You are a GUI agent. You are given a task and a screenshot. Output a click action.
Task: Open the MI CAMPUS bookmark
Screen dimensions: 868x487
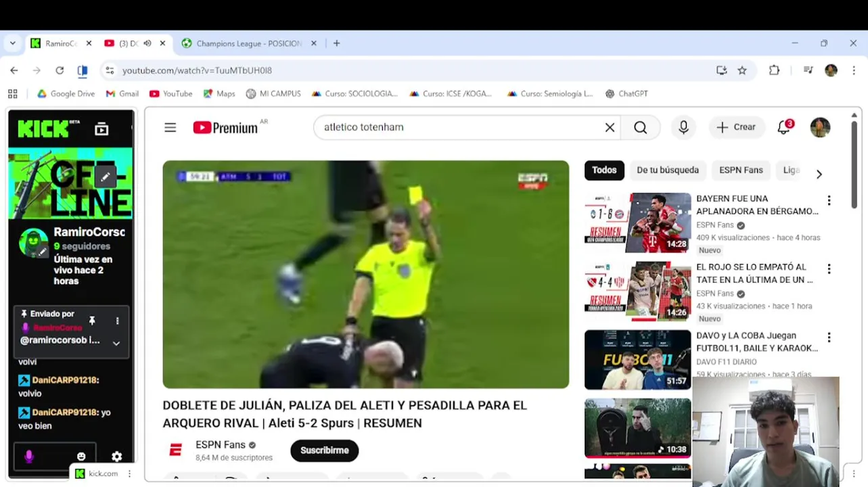click(273, 94)
